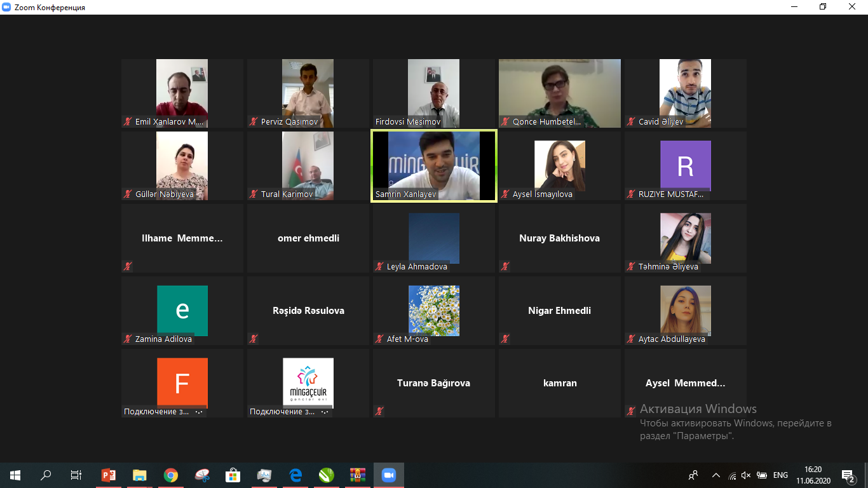Open Windows notification center with 2 alerts
Screen dimensions: 868x488
click(847, 475)
